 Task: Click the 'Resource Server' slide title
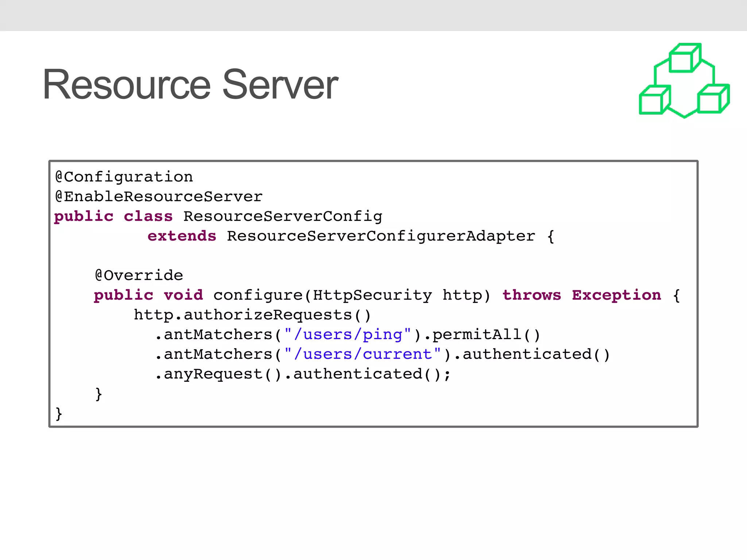(x=190, y=85)
